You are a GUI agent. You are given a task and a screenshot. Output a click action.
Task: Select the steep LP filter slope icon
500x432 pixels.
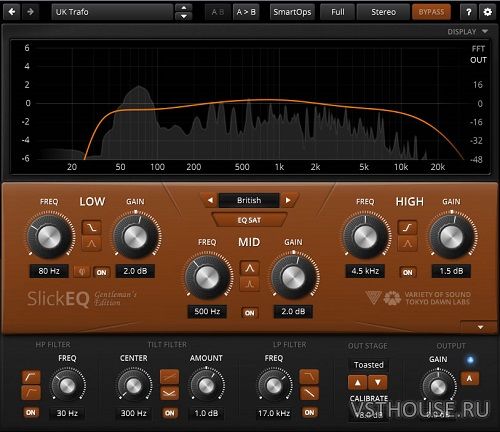point(309,377)
